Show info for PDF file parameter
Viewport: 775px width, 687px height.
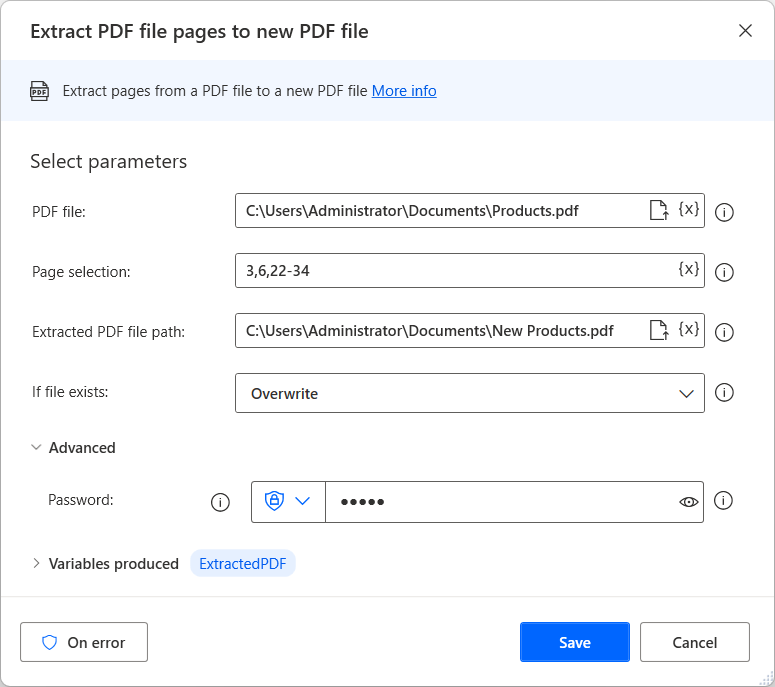[x=724, y=212]
